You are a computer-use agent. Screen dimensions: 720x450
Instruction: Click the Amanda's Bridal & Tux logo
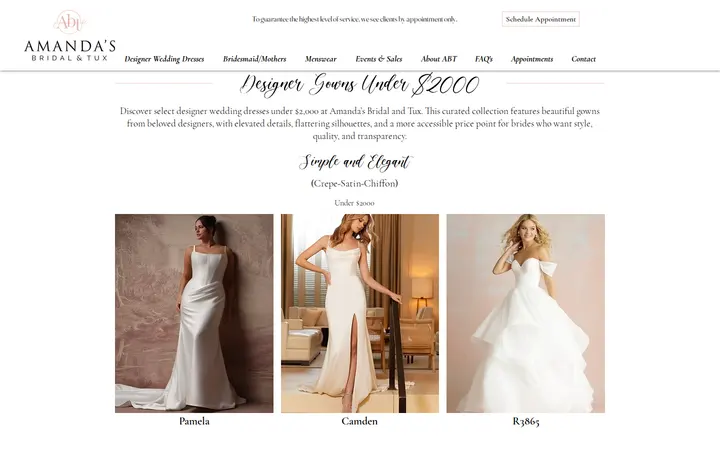tap(70, 36)
